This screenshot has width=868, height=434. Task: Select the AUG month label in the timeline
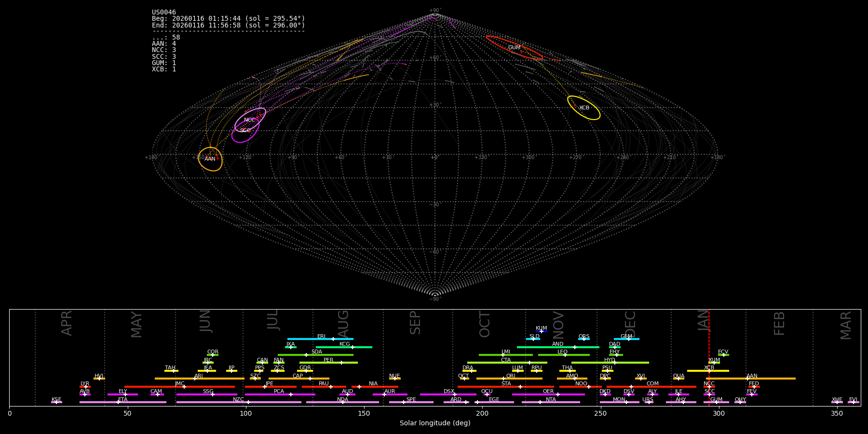tap(343, 323)
